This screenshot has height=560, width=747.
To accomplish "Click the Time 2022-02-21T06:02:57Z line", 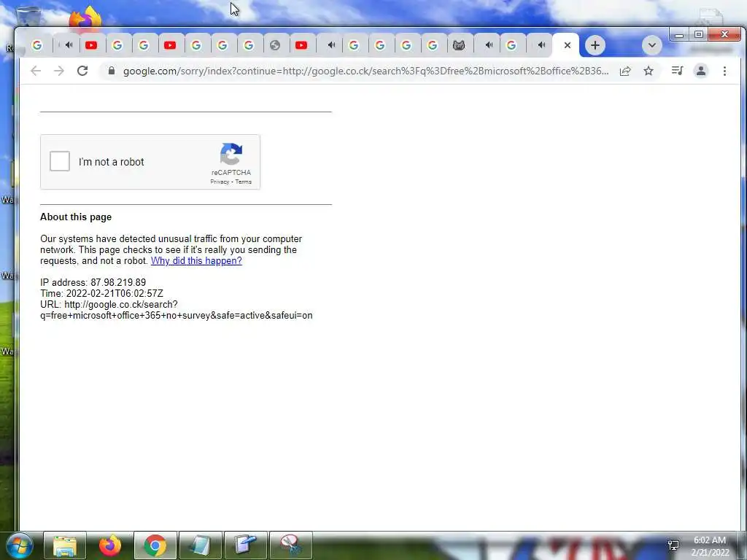I will (x=101, y=293).
